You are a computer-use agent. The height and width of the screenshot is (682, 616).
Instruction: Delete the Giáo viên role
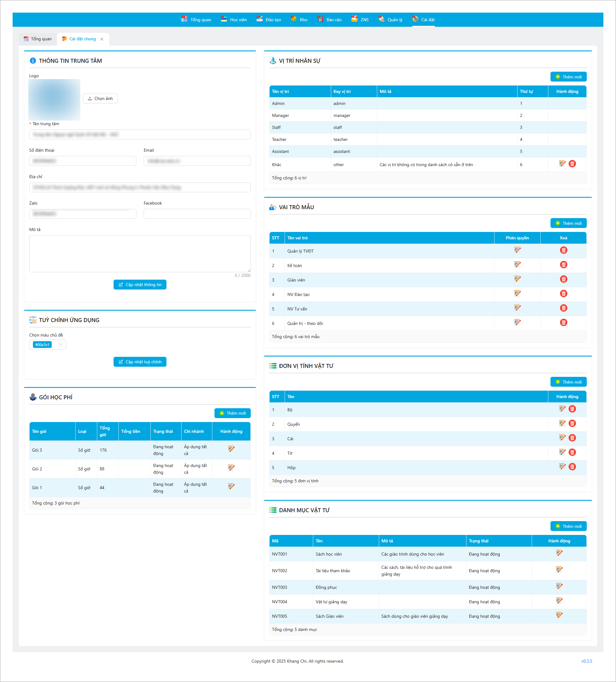(563, 279)
